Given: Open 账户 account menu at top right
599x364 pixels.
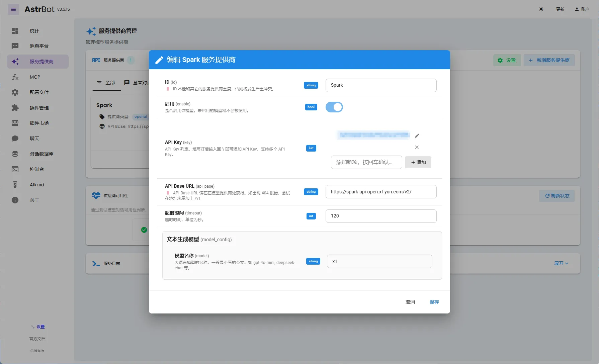Looking at the screenshot, I should (x=582, y=9).
